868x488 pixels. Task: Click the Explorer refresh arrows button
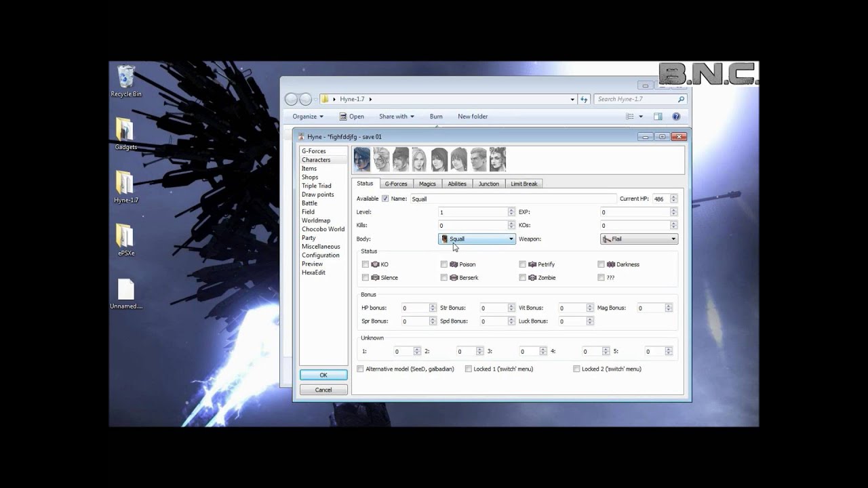click(584, 99)
